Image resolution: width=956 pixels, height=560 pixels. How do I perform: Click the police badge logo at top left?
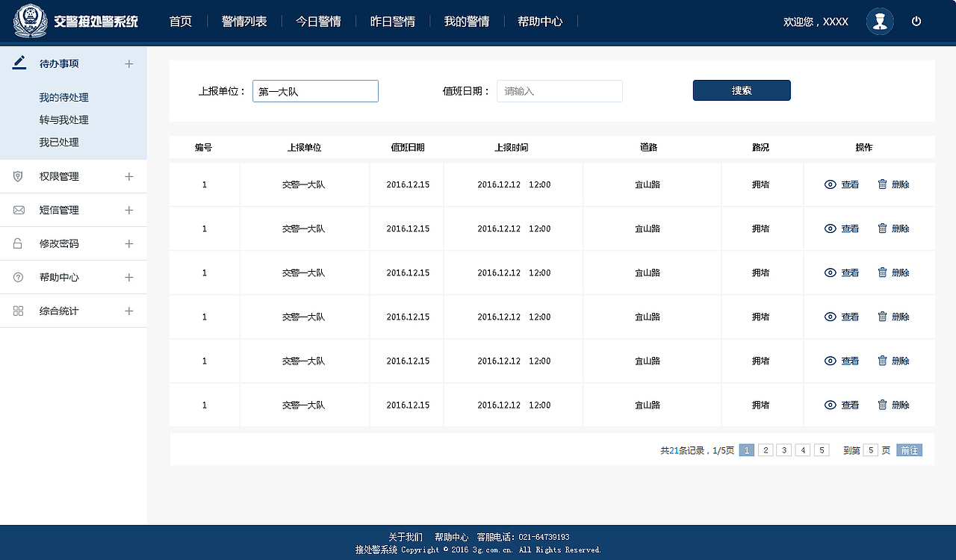pyautogui.click(x=29, y=20)
